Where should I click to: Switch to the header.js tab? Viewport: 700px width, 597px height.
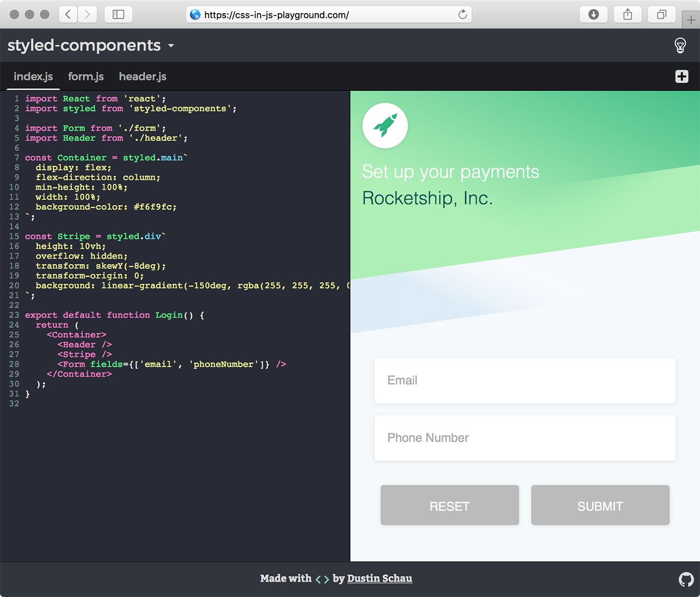(143, 77)
